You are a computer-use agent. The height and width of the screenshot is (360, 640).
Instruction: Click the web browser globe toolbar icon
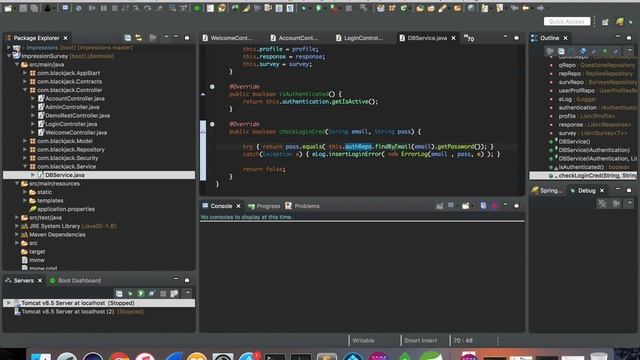click(471, 8)
